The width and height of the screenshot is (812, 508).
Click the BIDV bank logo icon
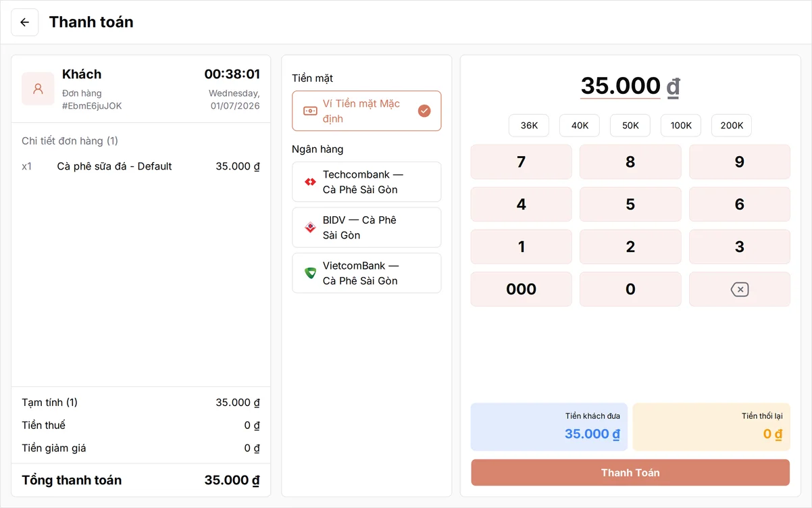pyautogui.click(x=310, y=228)
